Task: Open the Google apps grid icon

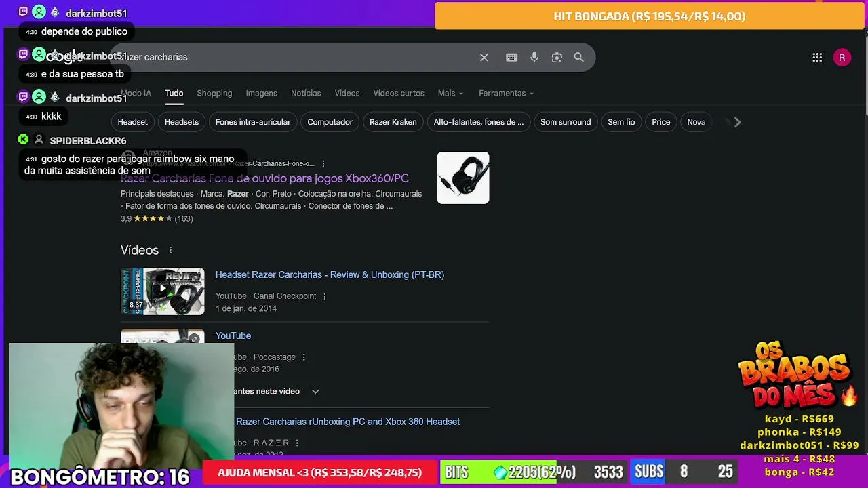Action: click(817, 58)
